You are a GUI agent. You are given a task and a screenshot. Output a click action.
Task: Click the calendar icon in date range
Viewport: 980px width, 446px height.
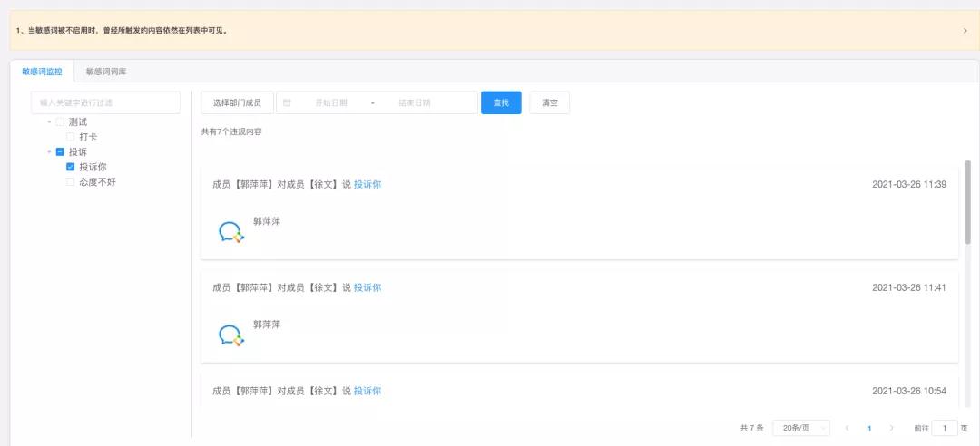pos(287,102)
